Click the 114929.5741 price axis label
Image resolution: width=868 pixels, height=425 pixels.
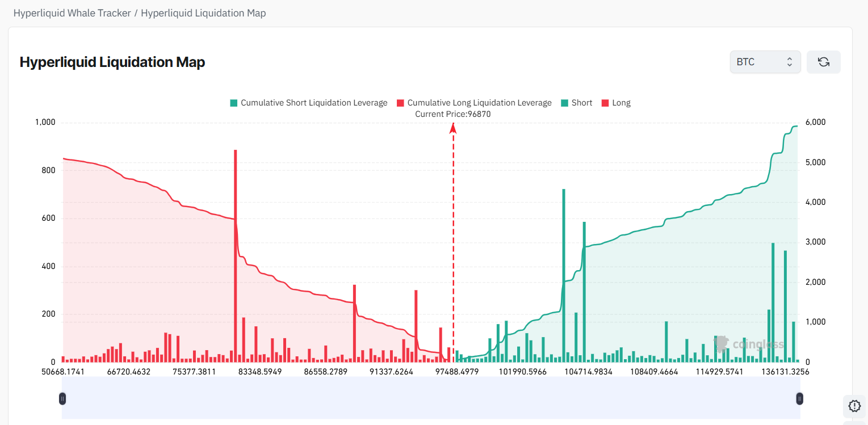click(719, 372)
